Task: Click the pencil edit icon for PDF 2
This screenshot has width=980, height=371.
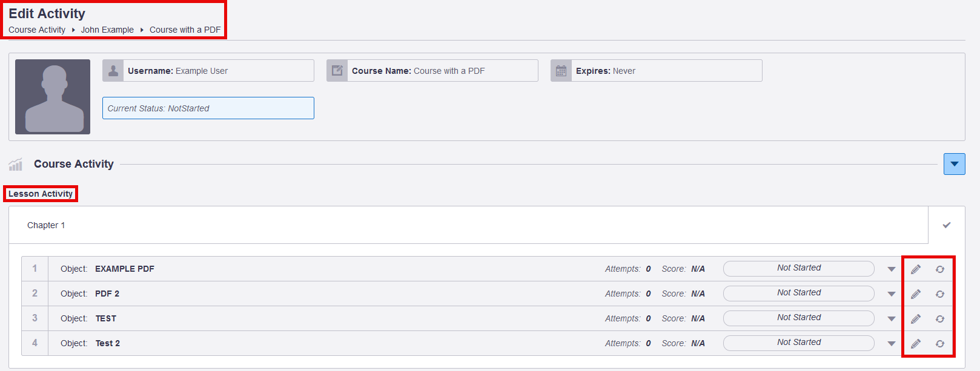Action: tap(916, 294)
